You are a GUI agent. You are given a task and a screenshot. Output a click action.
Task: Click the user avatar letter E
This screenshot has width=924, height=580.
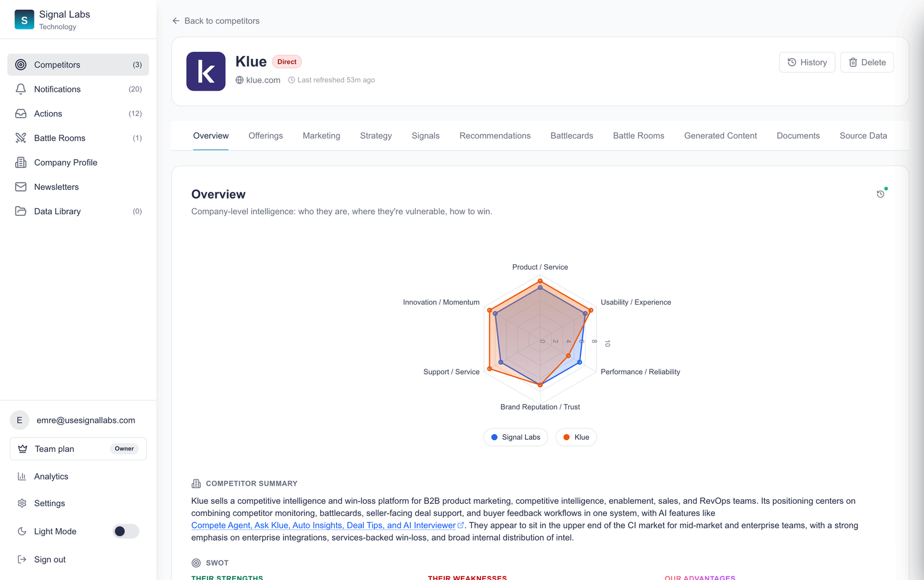20,420
